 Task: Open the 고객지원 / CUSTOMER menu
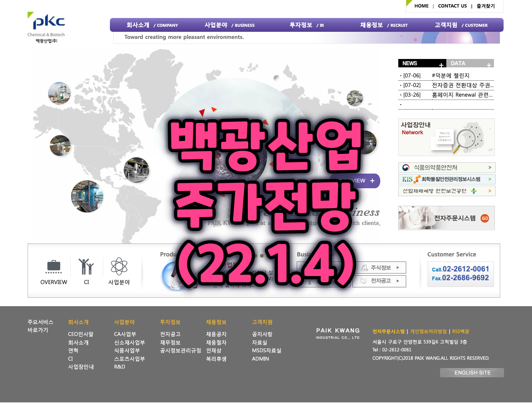[461, 25]
